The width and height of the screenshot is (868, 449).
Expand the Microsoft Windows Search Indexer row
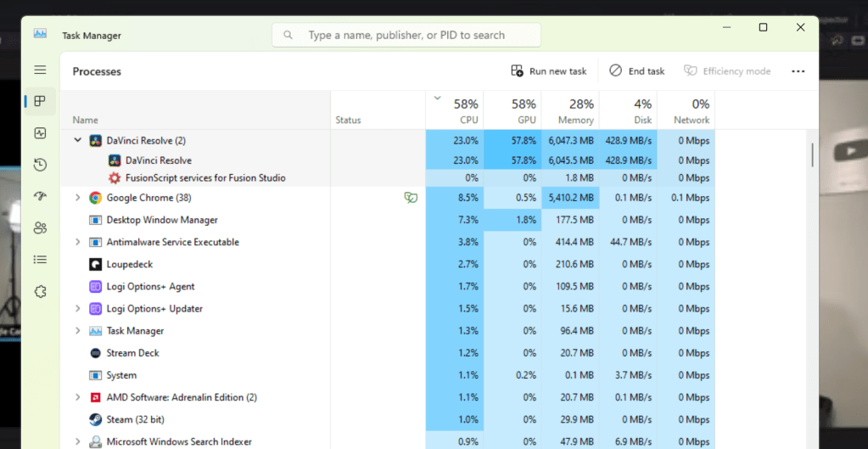[x=77, y=441]
